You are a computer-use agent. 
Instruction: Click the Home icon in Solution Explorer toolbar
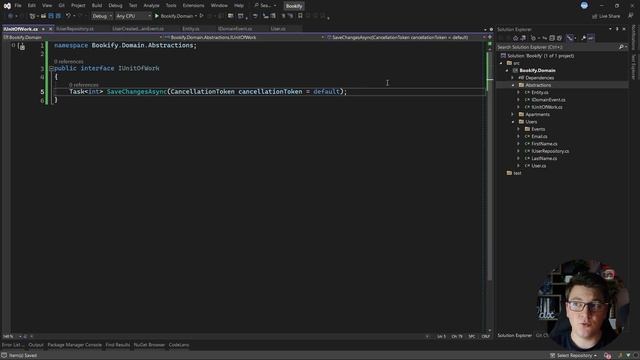click(516, 38)
